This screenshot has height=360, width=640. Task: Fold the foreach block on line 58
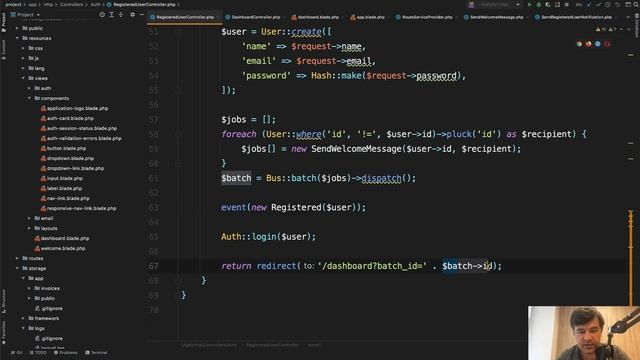point(178,134)
